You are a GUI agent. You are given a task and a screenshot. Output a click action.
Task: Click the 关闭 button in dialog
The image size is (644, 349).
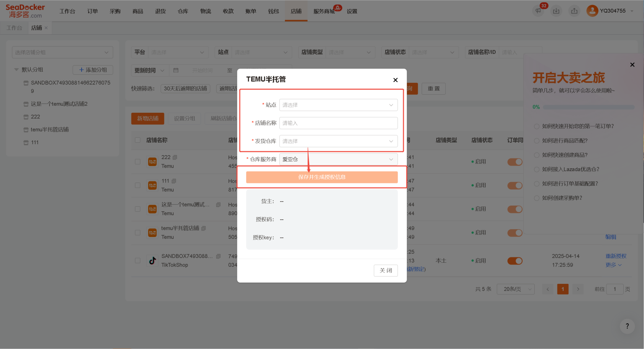(386, 270)
